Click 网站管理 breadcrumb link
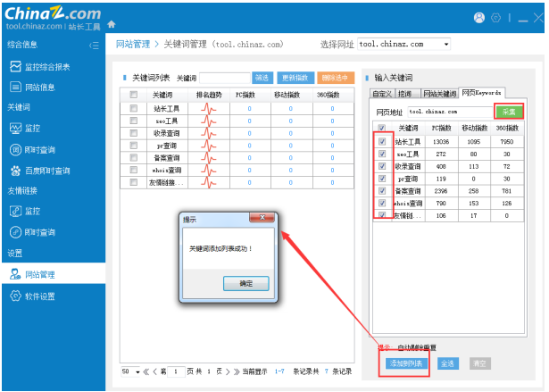Viewport: 549px width, 392px height. pos(133,44)
